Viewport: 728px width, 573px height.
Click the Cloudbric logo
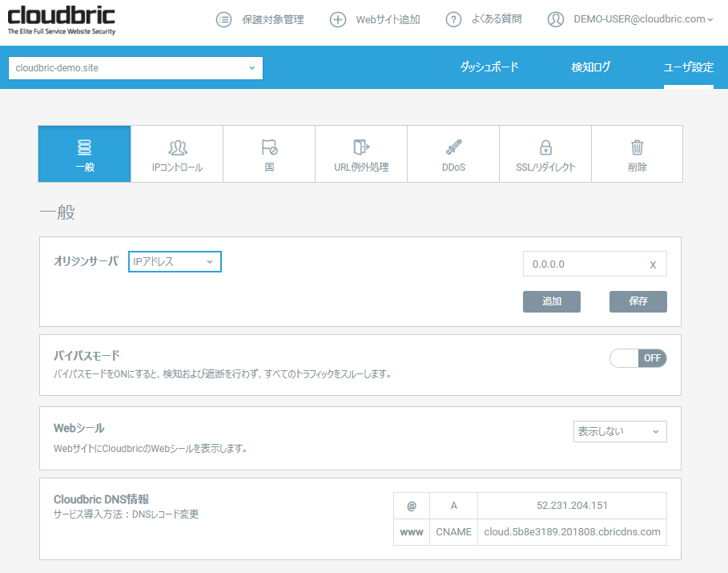[62, 20]
